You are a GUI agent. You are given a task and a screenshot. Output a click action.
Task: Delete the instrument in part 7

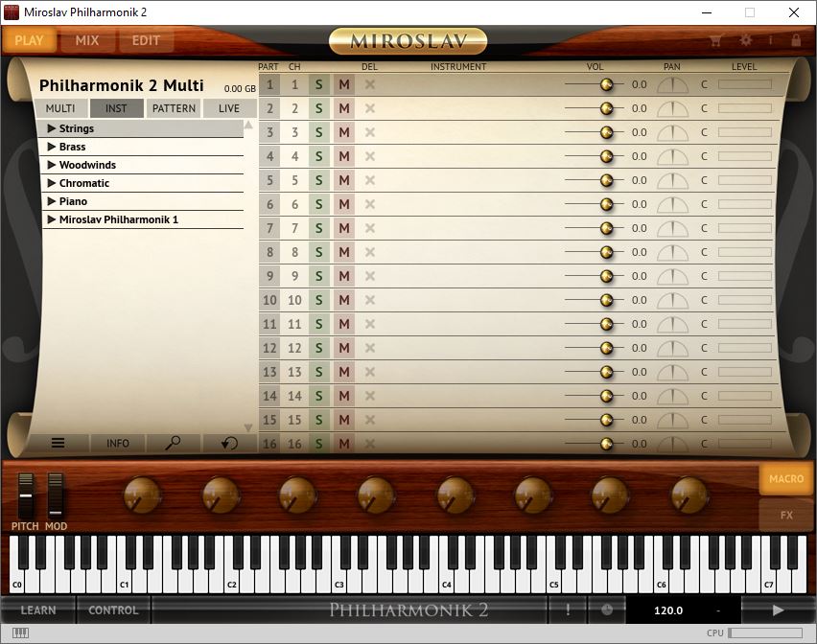pyautogui.click(x=370, y=228)
